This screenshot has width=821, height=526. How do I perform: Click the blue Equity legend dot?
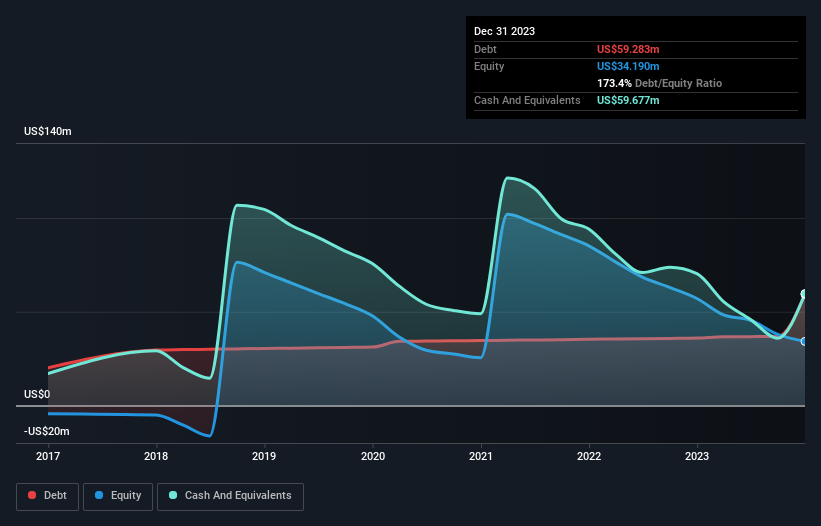pyautogui.click(x=99, y=495)
